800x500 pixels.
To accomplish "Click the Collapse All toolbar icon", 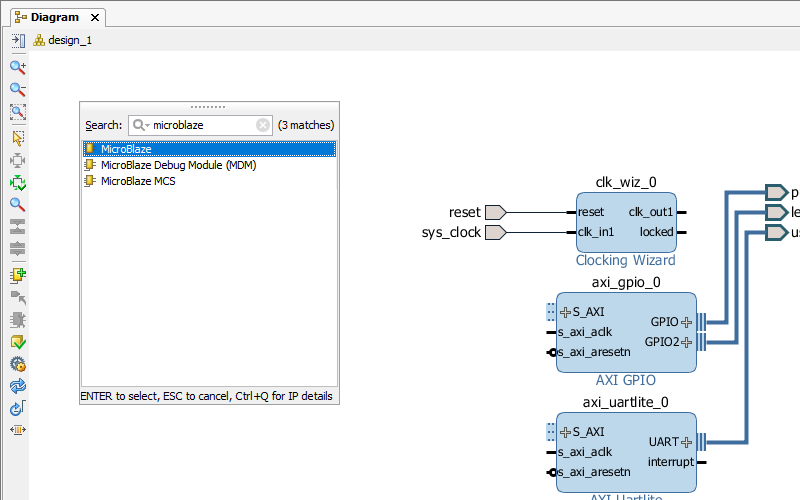I will [x=18, y=227].
